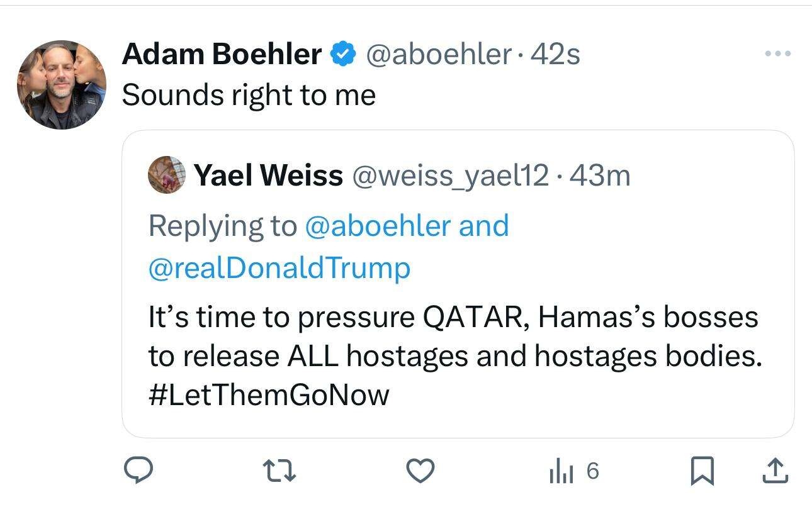Follow the @realDonaldTrump mention link
Viewport: 812px width, 507px height.
point(279,269)
